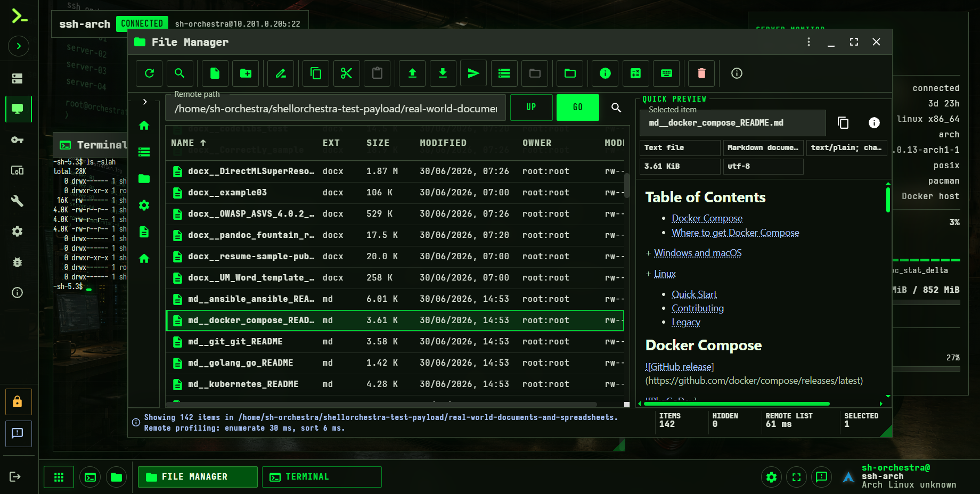
Task: Sort by SIZE column header
Action: tap(378, 143)
